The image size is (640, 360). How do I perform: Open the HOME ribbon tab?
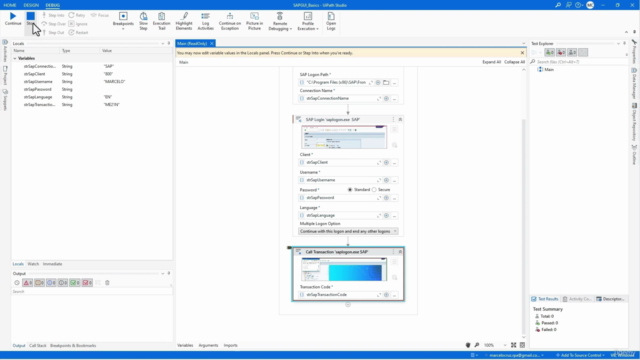click(x=10, y=5)
